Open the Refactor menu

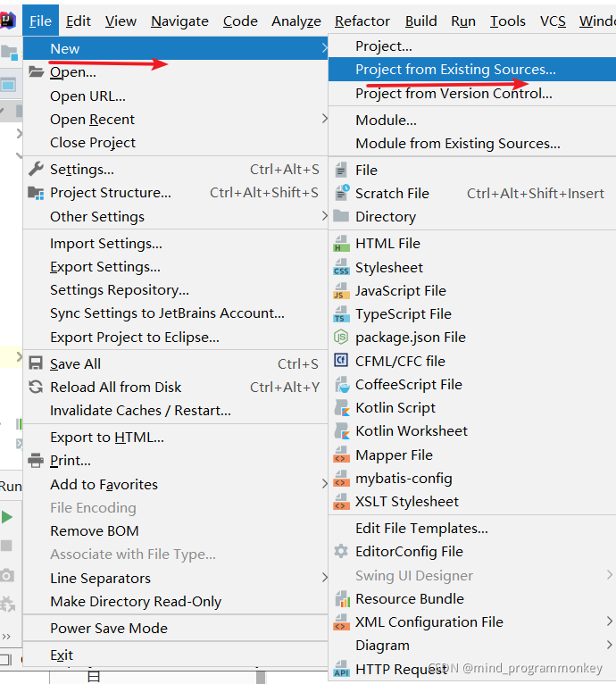(x=362, y=21)
